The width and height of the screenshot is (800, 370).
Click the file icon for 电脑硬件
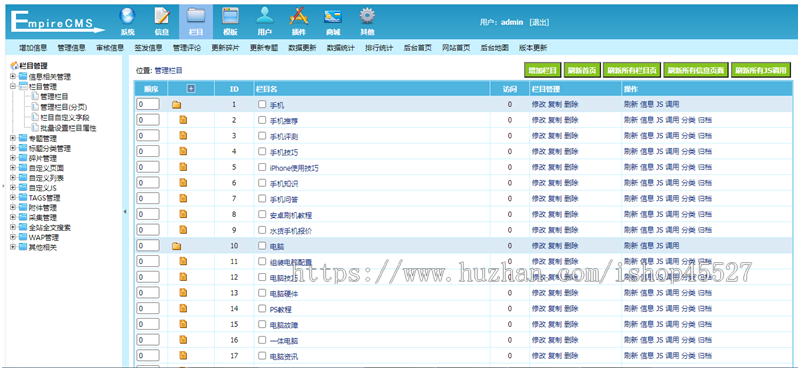tap(183, 292)
